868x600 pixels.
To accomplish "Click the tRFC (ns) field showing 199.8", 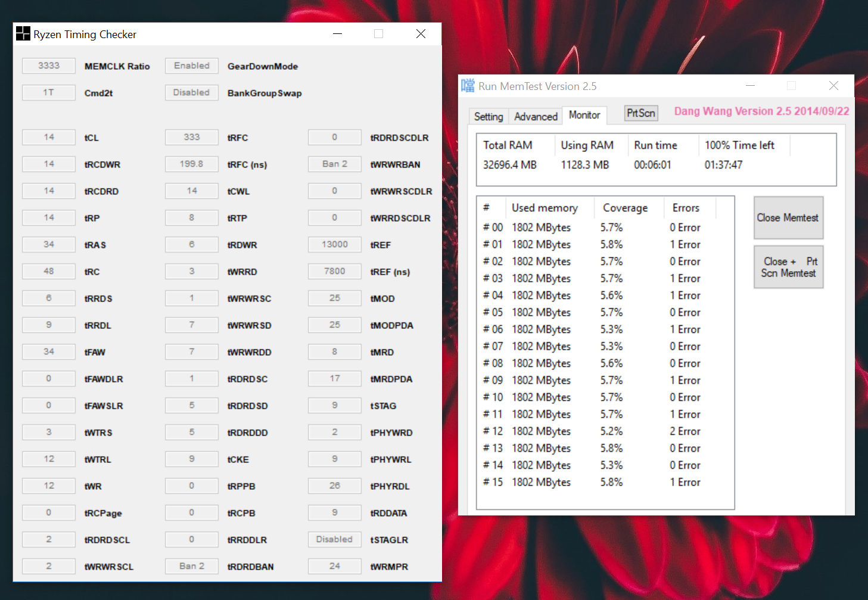I will (x=192, y=164).
